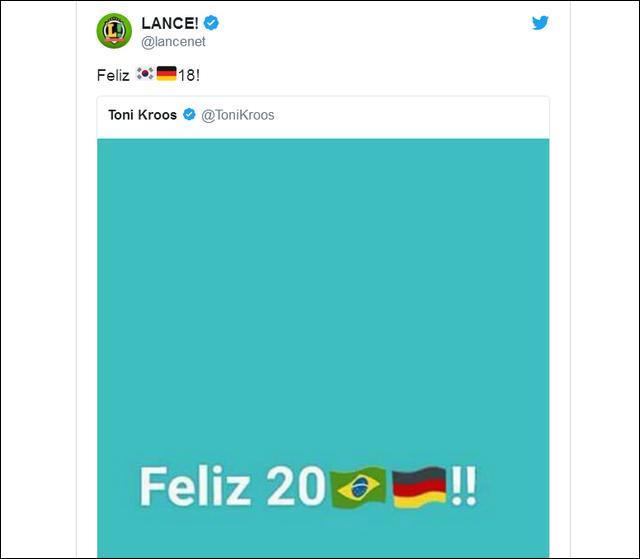Click the double exclamation marks in image
The image size is (640, 559).
pyautogui.click(x=464, y=486)
